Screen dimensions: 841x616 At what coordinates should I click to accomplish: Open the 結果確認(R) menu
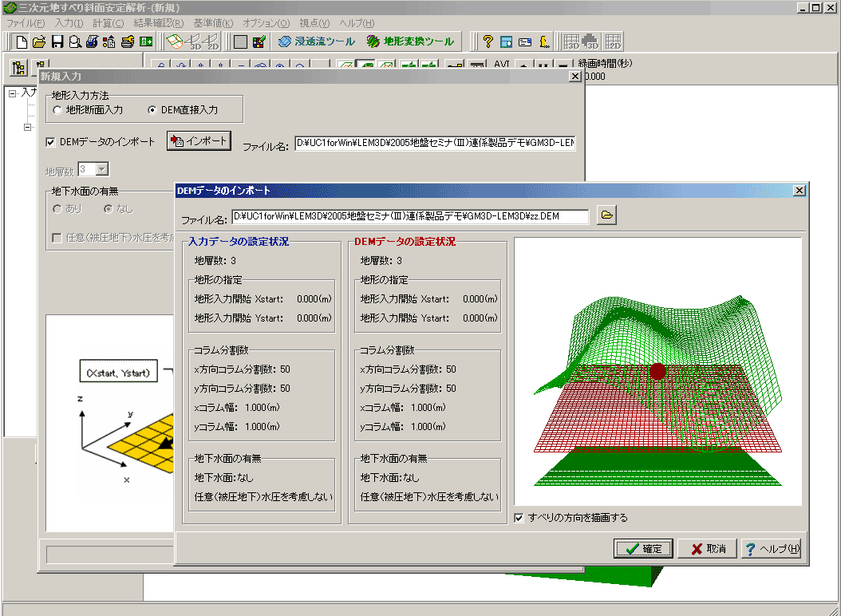pos(158,23)
